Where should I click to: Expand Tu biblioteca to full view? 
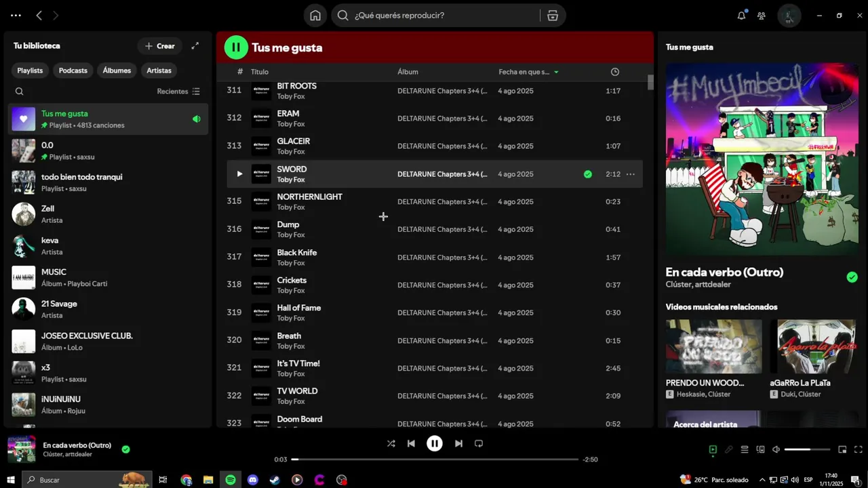(195, 45)
